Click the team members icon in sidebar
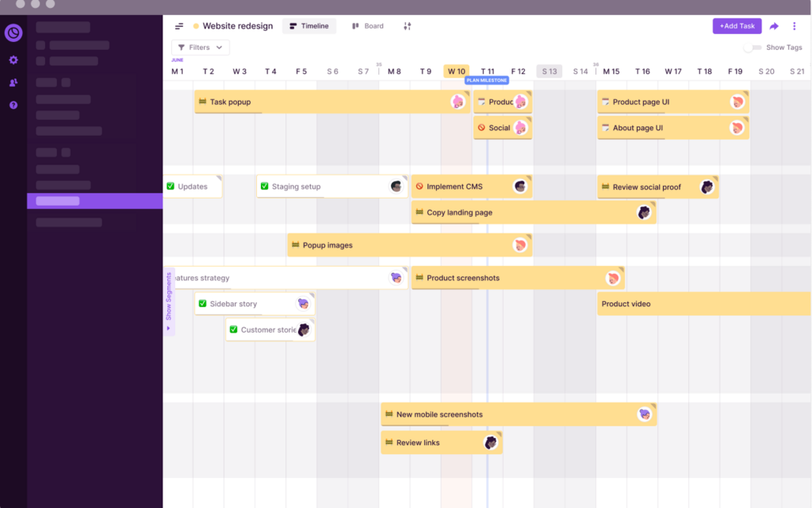The width and height of the screenshot is (812, 508). (x=13, y=83)
